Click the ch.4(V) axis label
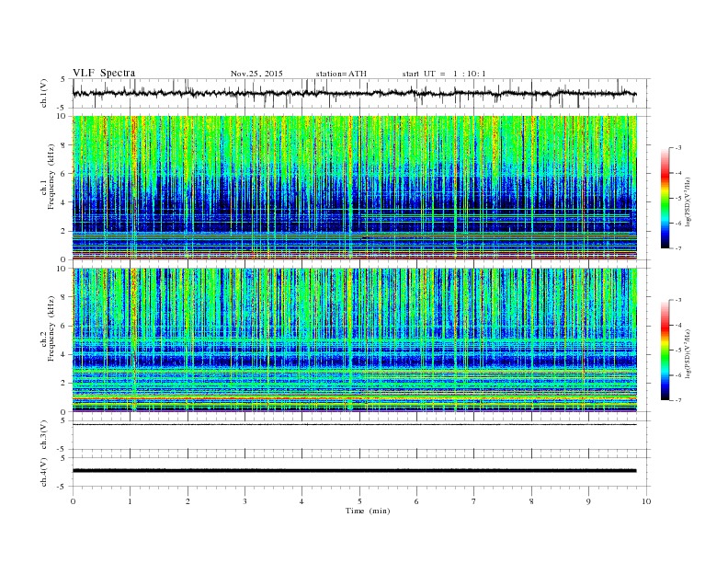This screenshot has width=728, height=563. pyautogui.click(x=44, y=472)
